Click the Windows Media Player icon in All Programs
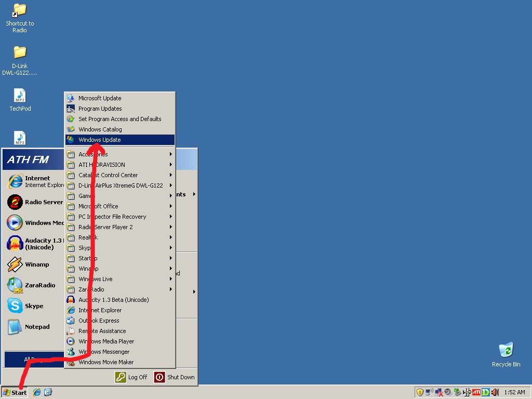Image resolution: width=532 pixels, height=399 pixels. click(x=71, y=341)
